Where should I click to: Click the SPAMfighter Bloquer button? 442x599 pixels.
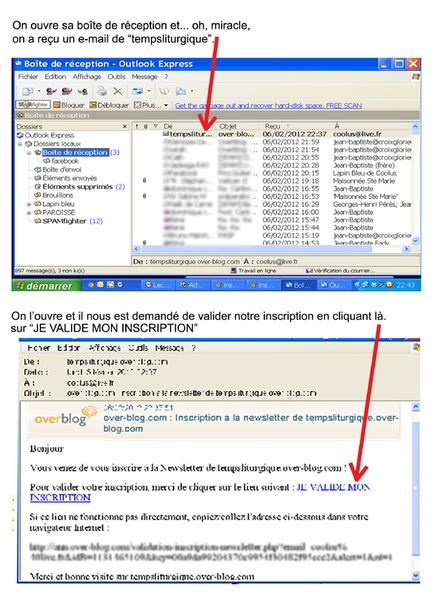click(x=69, y=105)
